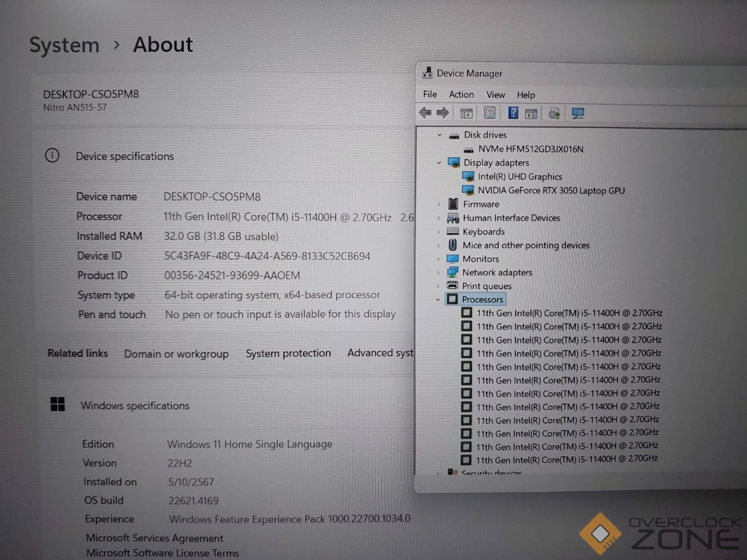
Task: Select the Monitors category icon
Action: (453, 259)
